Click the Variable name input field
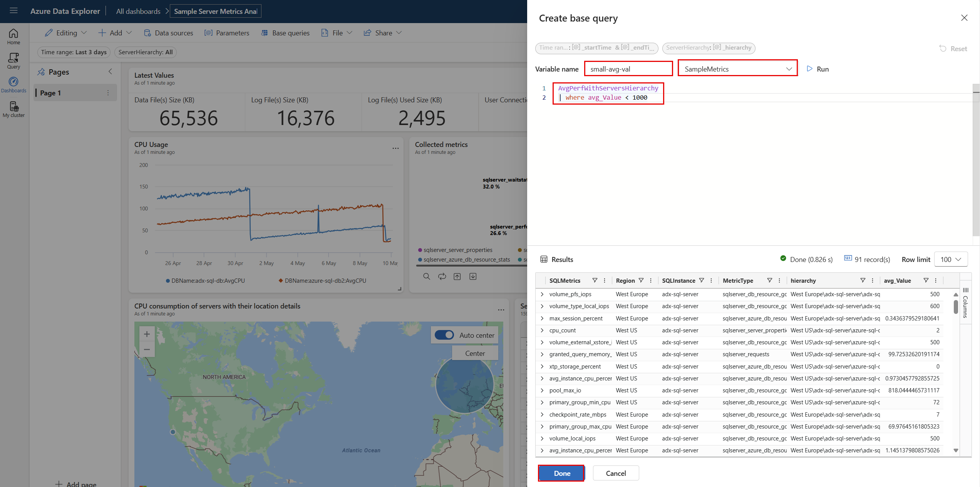The image size is (980, 487). 628,69
